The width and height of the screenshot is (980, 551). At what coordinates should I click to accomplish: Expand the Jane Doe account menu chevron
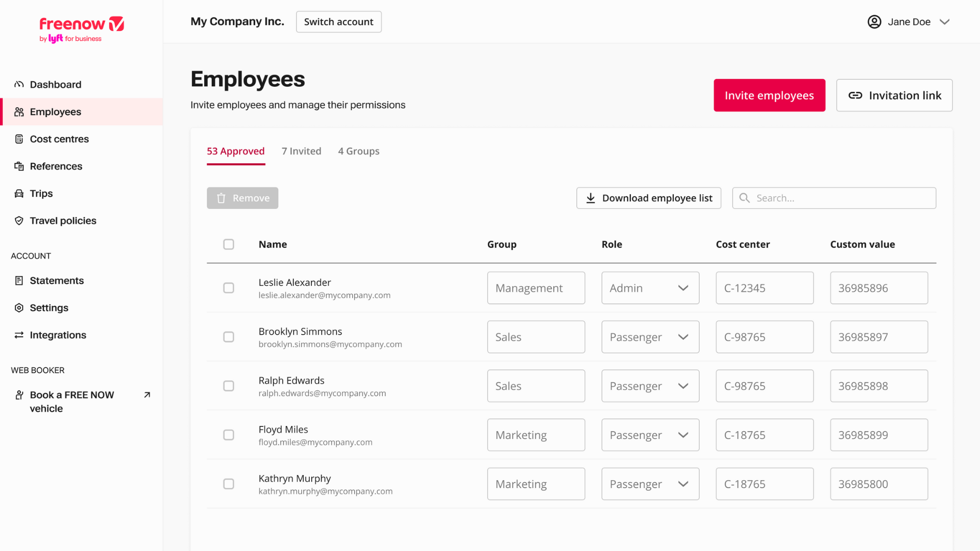[944, 22]
